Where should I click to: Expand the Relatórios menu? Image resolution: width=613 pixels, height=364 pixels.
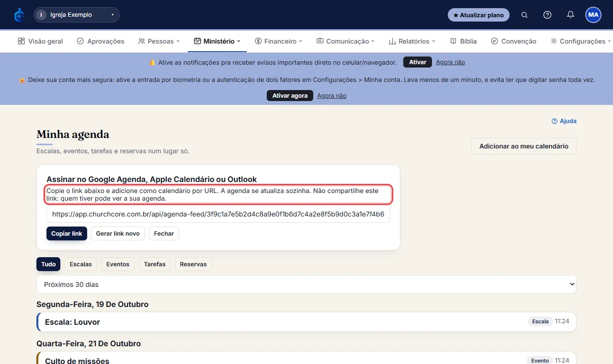412,41
